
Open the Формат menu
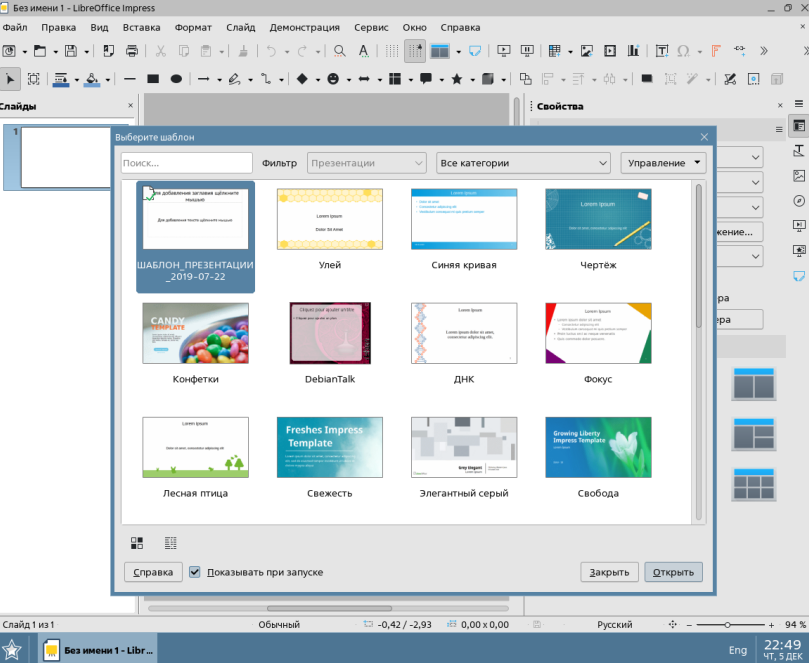tap(193, 27)
